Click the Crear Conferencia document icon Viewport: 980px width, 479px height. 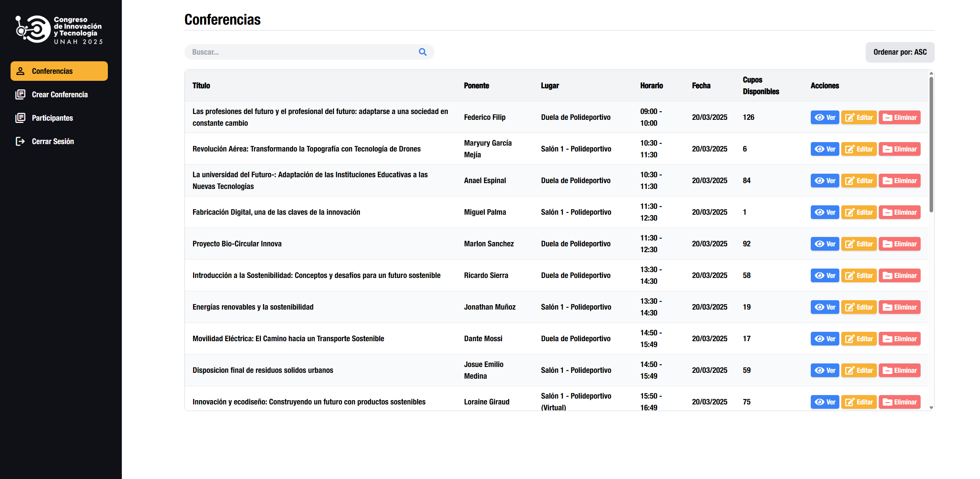[x=20, y=94]
